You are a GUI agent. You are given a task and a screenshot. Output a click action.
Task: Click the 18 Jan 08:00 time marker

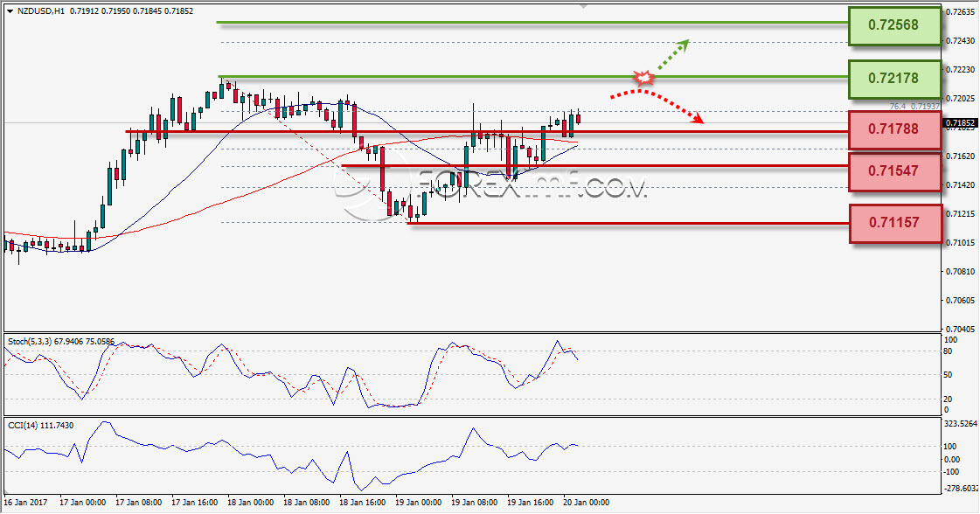point(305,502)
